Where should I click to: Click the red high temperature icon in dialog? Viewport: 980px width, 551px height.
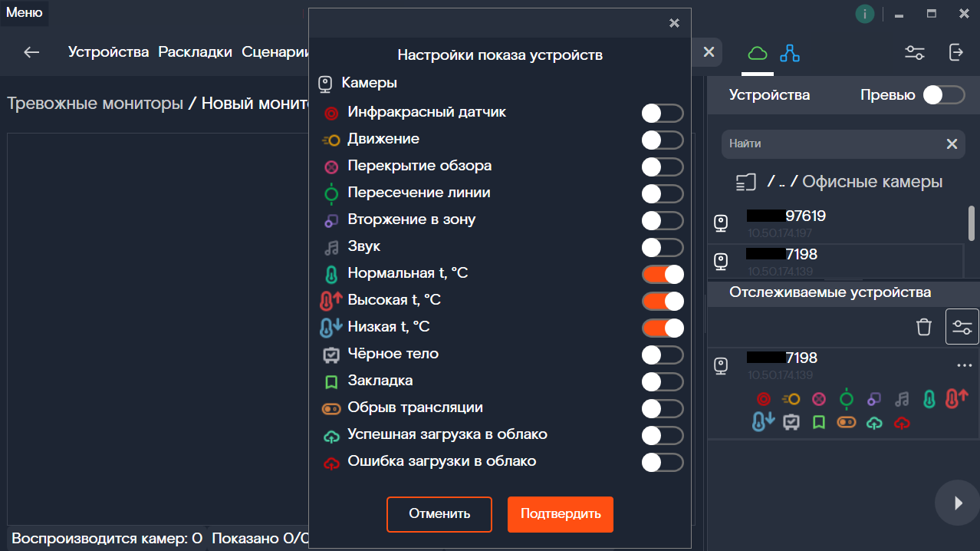(x=331, y=301)
